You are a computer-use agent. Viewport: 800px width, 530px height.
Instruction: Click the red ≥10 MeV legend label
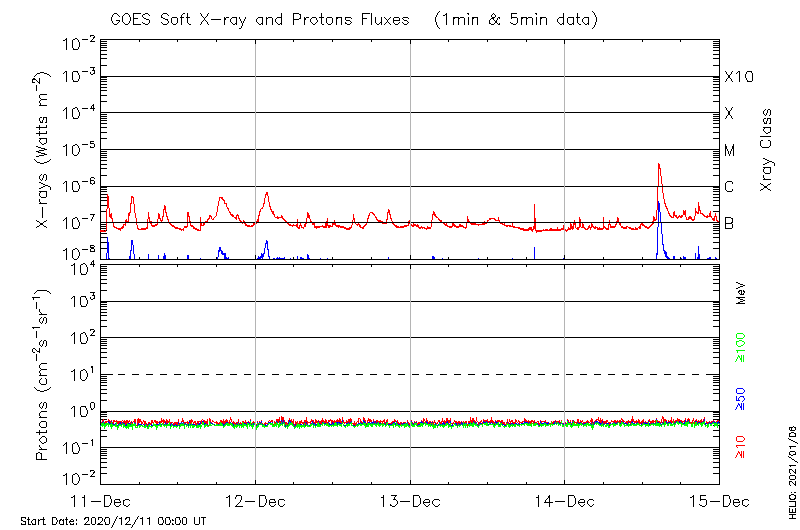(x=741, y=448)
